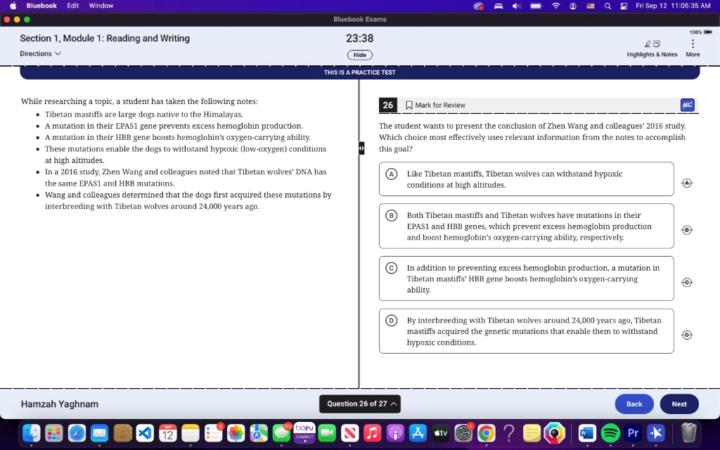Click the note about Tibetan mastiffs being large dogs
Image resolution: width=720 pixels, height=450 pixels.
coord(144,114)
